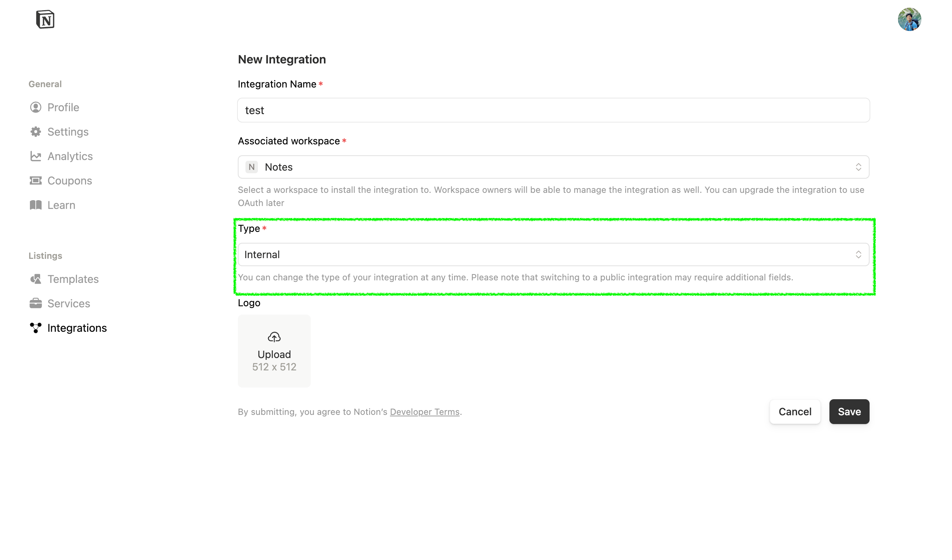This screenshot has width=952, height=560.
Task: Switch to the Integrations section
Action: 77,328
